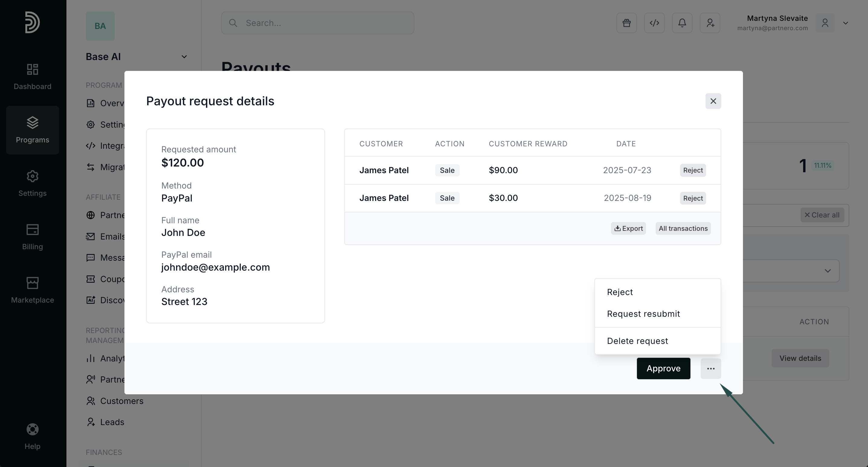Export the transactions list
Screen dimensions: 868x467
(628, 228)
